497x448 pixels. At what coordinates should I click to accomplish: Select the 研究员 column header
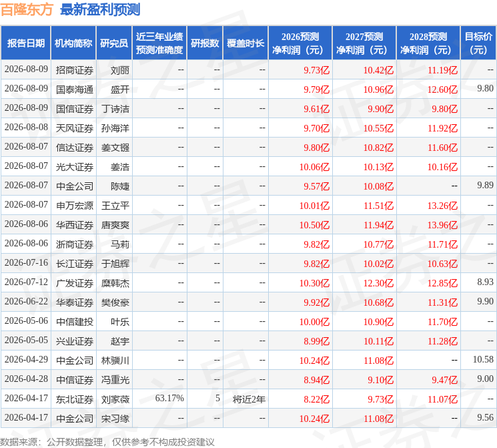click(x=114, y=43)
